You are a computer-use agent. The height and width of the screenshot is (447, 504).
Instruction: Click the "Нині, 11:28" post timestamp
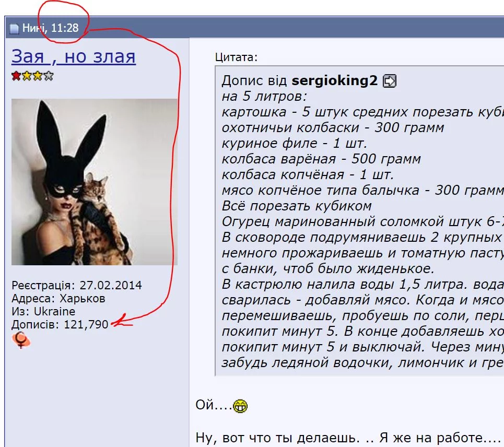coord(51,28)
